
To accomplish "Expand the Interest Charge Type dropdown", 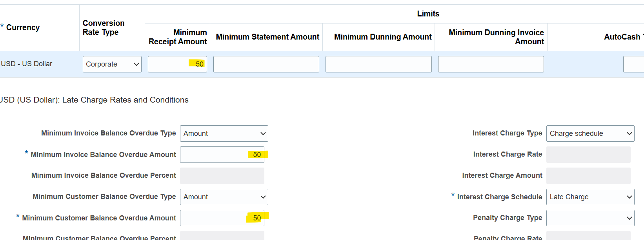I will pyautogui.click(x=590, y=134).
